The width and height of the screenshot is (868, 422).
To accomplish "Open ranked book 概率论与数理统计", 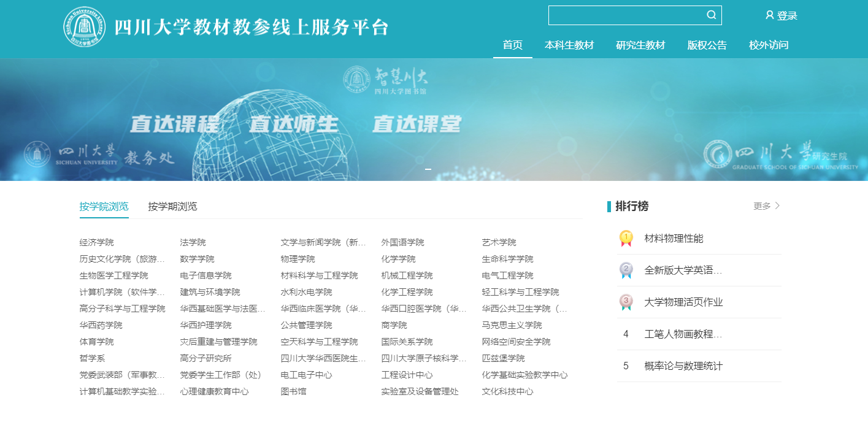I will click(x=684, y=366).
